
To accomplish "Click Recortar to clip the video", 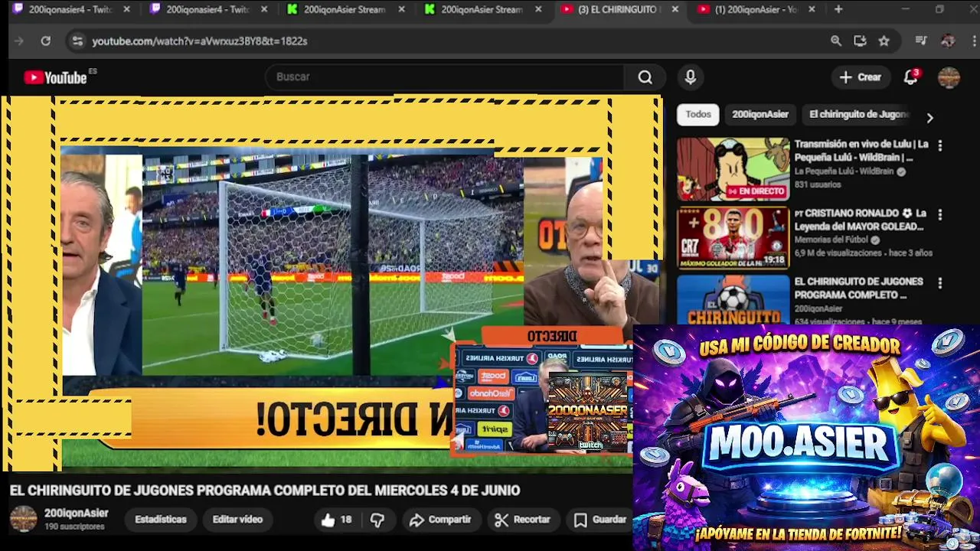I will click(523, 520).
